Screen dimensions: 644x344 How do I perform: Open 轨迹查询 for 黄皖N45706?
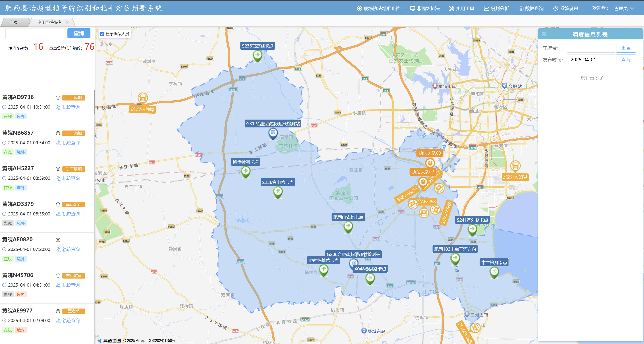[68, 285]
